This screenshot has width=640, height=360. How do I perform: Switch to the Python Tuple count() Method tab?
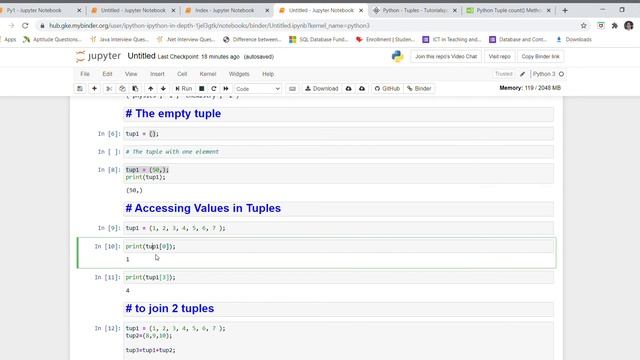508,10
